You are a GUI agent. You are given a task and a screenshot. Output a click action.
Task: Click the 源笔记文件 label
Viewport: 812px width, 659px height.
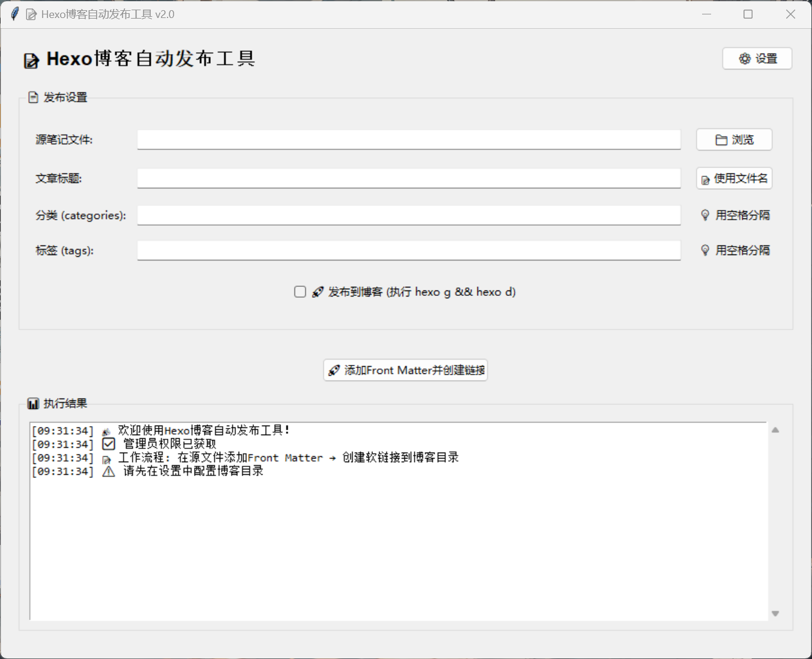[x=64, y=140]
